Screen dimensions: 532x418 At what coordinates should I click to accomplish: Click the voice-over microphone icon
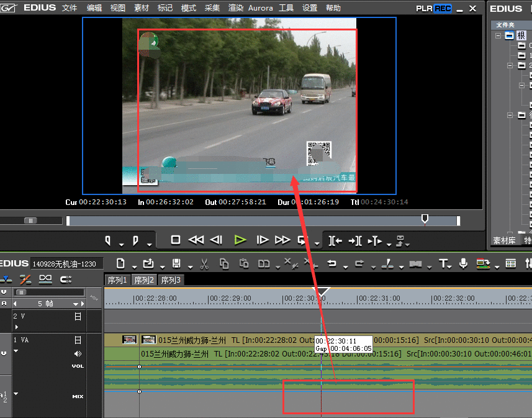pyautogui.click(x=463, y=263)
